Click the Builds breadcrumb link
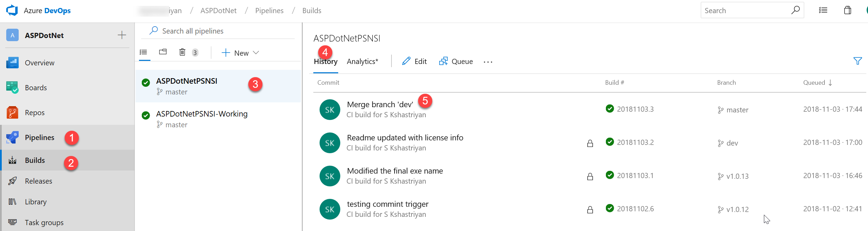The height and width of the screenshot is (231, 868). [312, 11]
